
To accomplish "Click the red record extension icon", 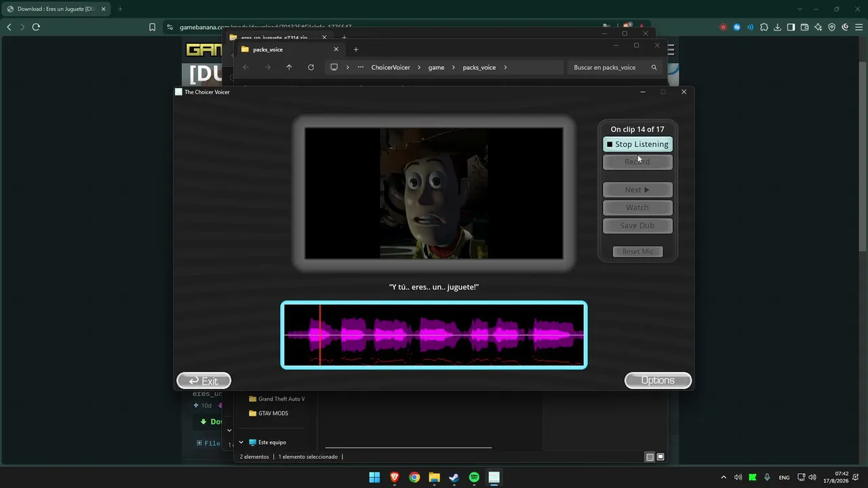I will 724,27.
